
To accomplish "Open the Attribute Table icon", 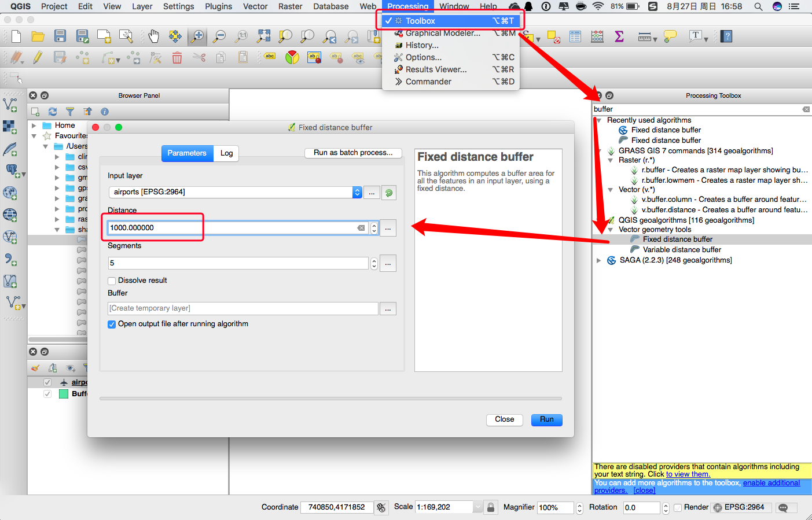I will (x=575, y=36).
